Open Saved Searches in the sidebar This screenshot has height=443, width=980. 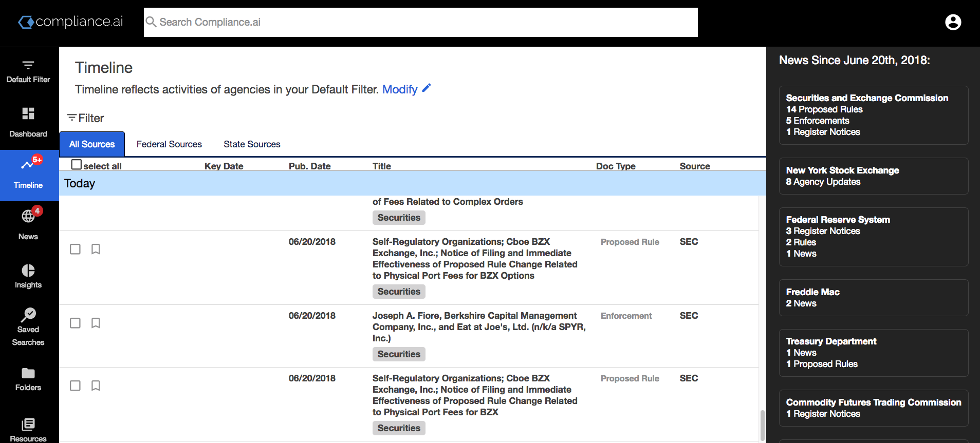[x=28, y=328]
